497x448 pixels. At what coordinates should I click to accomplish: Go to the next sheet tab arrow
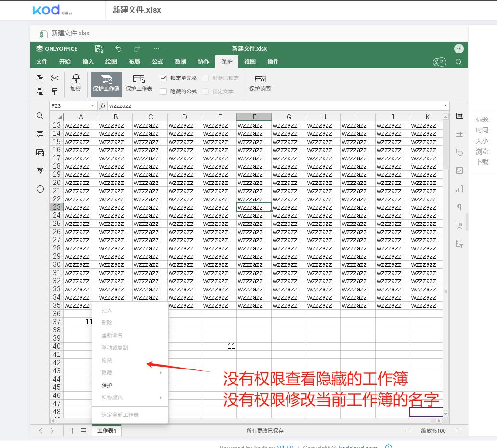[52, 431]
